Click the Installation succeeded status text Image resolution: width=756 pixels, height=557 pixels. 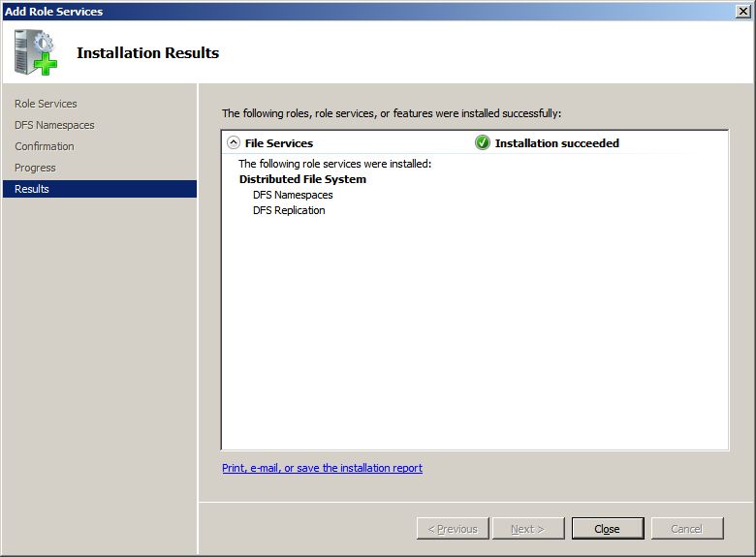coord(557,143)
